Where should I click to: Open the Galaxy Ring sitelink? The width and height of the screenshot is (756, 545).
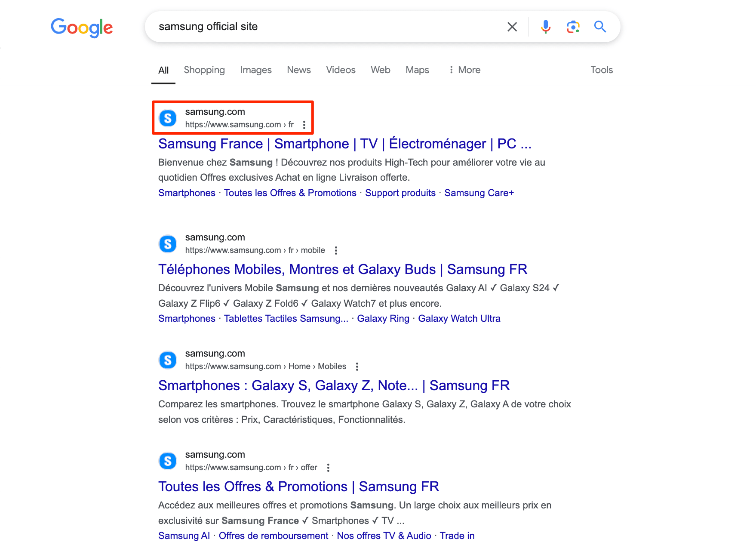(x=383, y=318)
